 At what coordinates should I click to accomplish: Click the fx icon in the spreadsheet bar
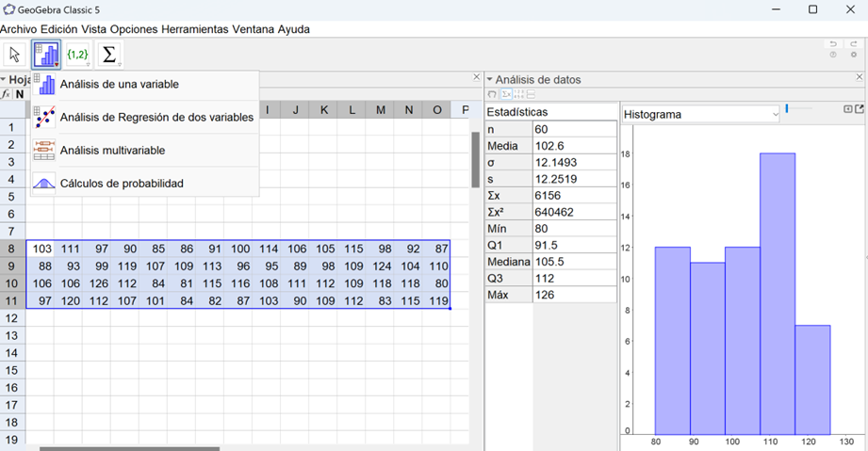click(x=6, y=94)
